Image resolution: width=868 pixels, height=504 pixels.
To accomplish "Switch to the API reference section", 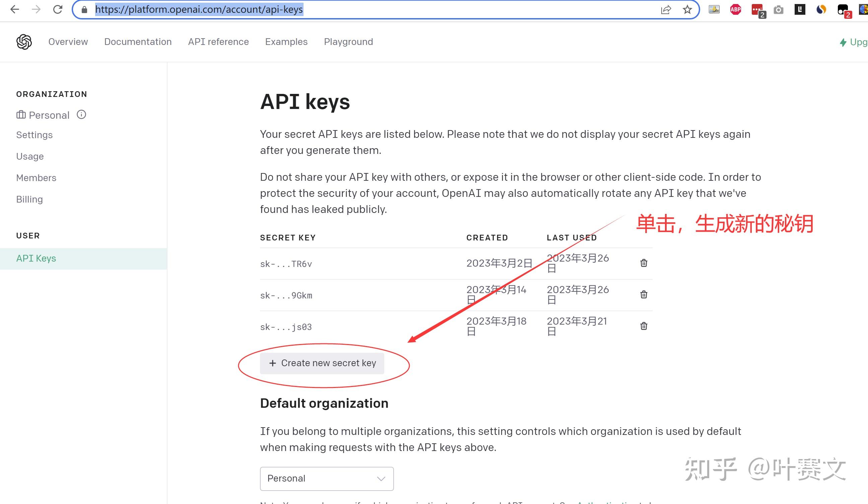I will [x=218, y=42].
